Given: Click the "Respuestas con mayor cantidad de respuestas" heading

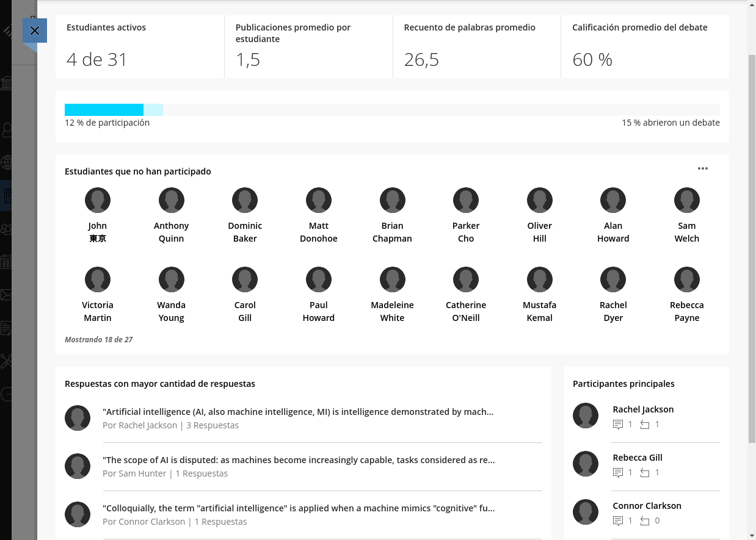Looking at the screenshot, I should [160, 384].
